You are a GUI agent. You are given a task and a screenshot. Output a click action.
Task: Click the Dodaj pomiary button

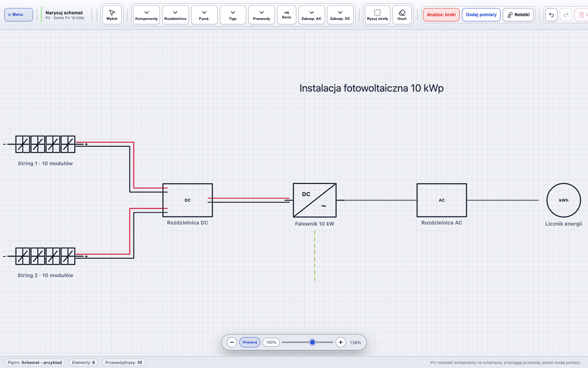(481, 15)
